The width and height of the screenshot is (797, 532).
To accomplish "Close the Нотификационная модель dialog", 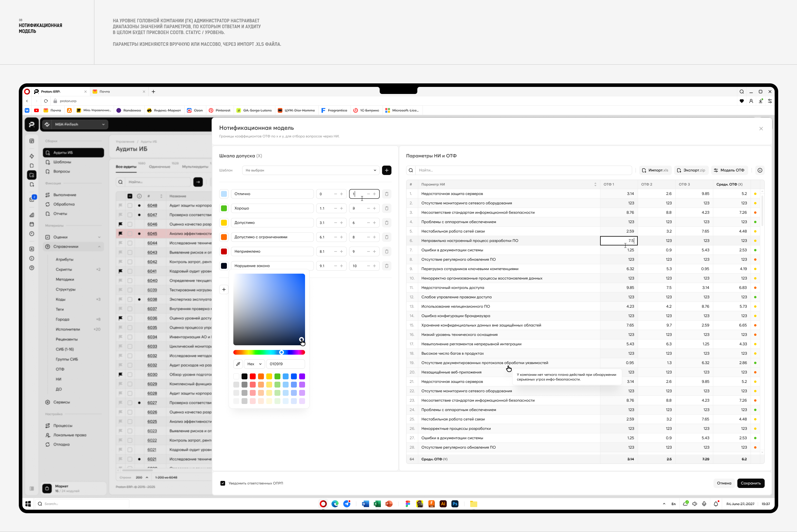I will [761, 129].
